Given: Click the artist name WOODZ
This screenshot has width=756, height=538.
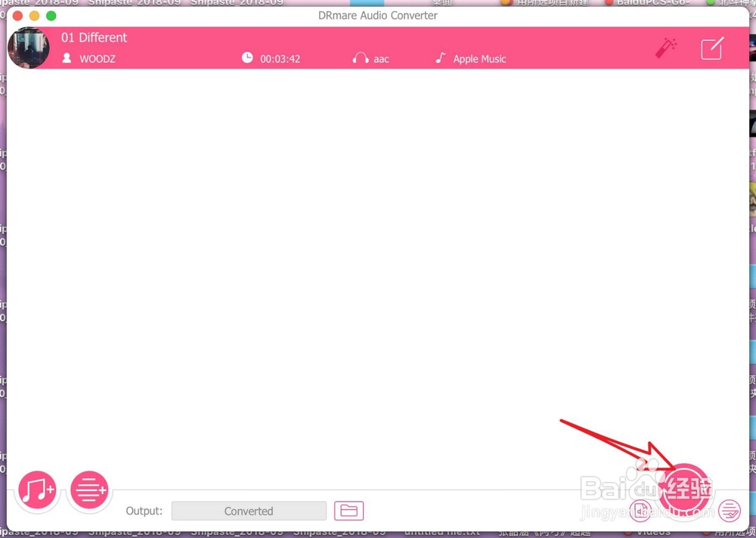Looking at the screenshot, I should (x=98, y=59).
